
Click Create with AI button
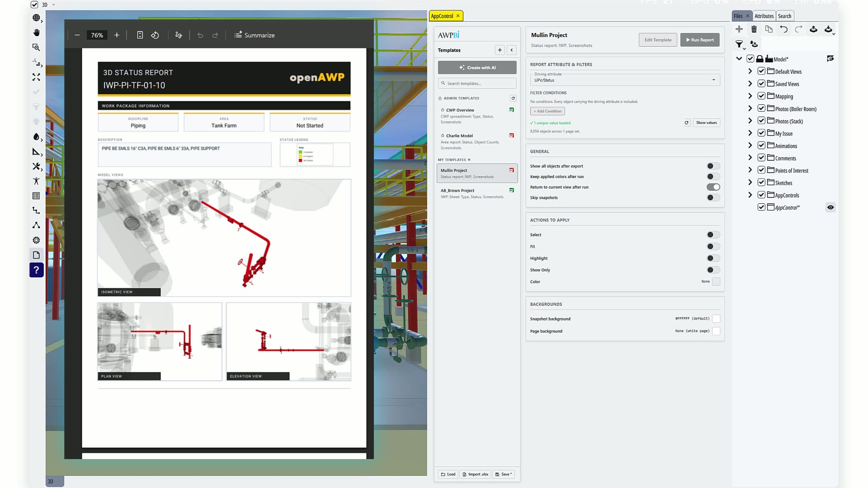coord(477,67)
